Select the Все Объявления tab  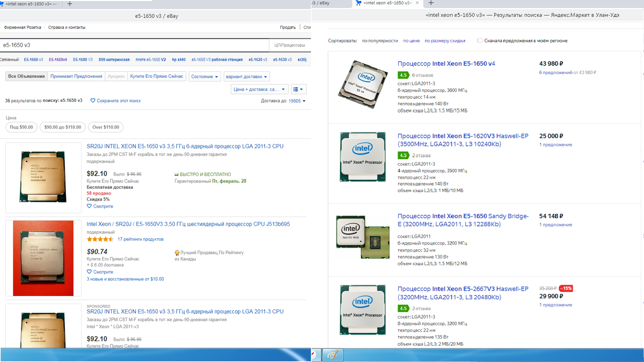tap(26, 77)
